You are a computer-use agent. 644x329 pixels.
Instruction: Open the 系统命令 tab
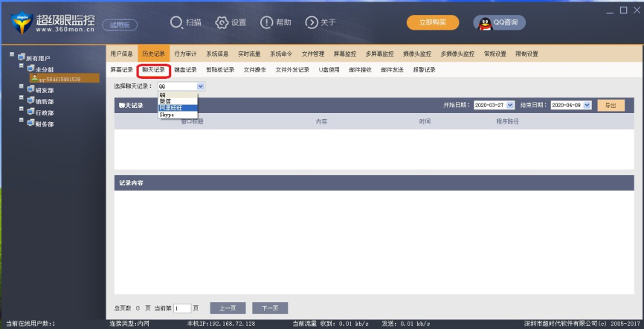(x=281, y=54)
